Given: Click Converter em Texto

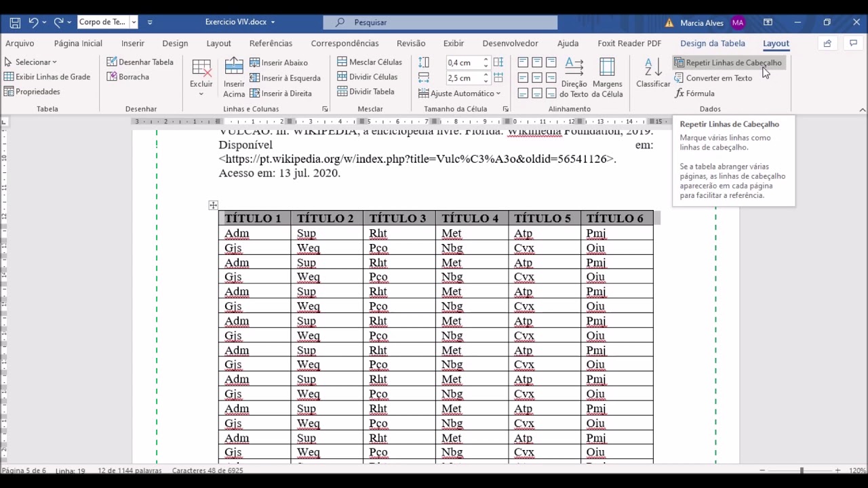Looking at the screenshot, I should click(x=713, y=78).
